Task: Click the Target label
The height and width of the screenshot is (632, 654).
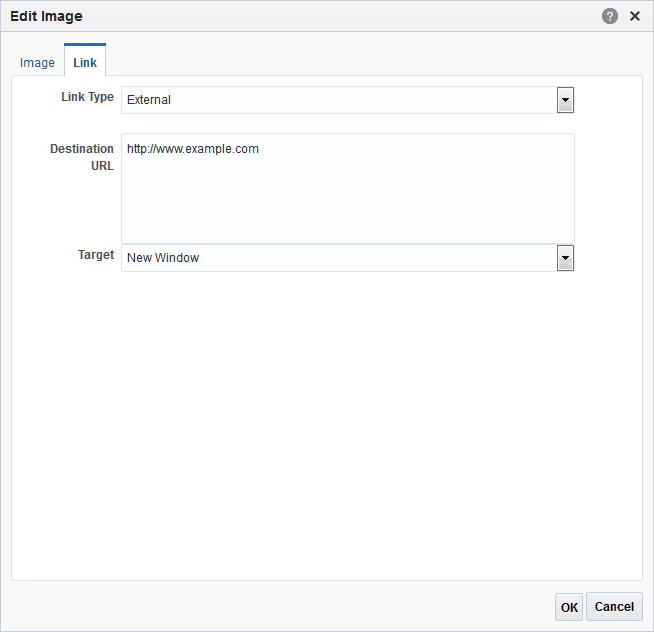Action: (x=96, y=255)
